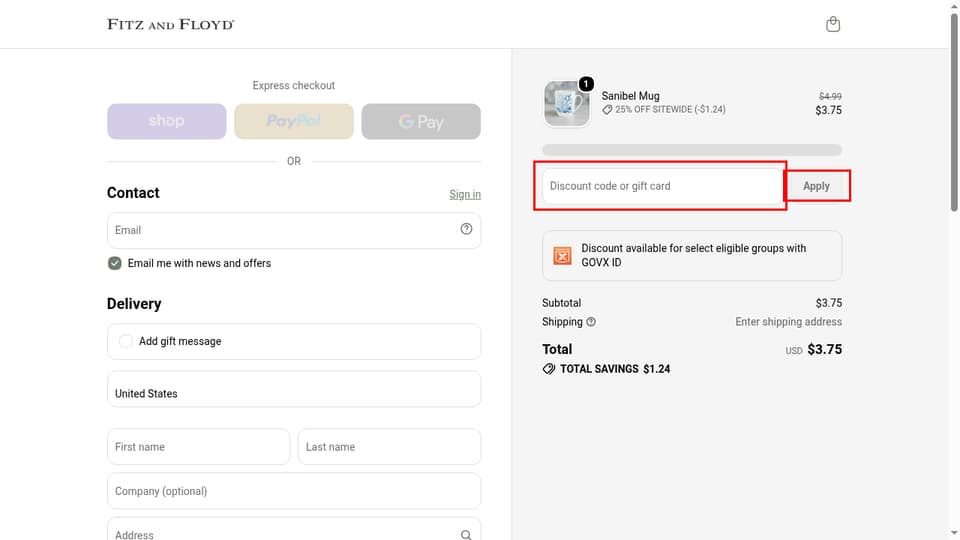Click the Apply discount button

(816, 186)
